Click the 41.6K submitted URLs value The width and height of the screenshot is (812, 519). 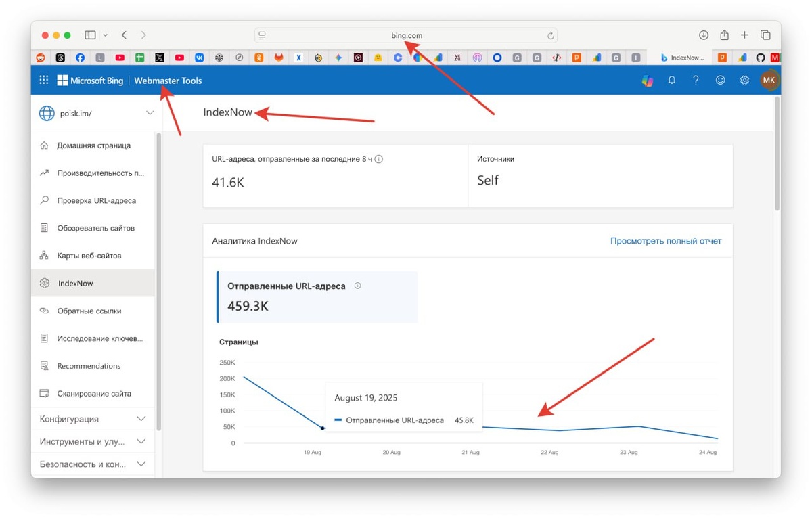(228, 182)
